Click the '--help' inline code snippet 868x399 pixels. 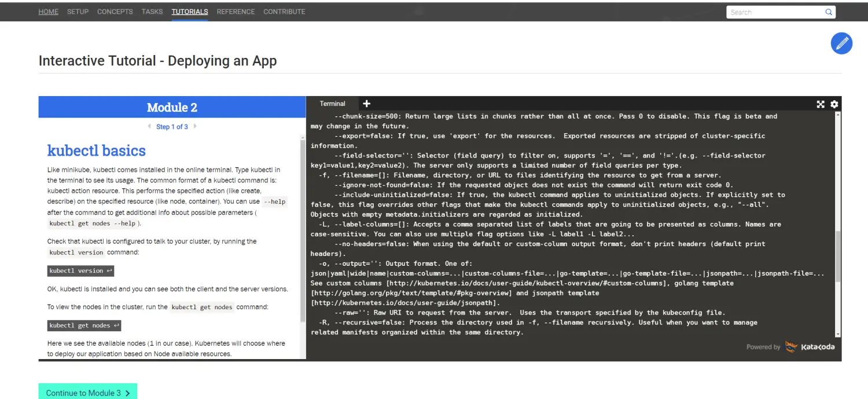(274, 202)
